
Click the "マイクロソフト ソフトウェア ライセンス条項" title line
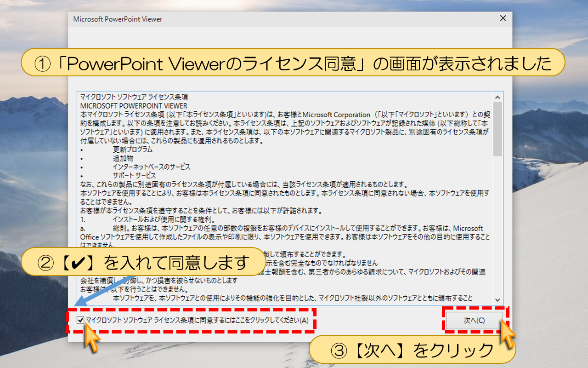tap(134, 97)
